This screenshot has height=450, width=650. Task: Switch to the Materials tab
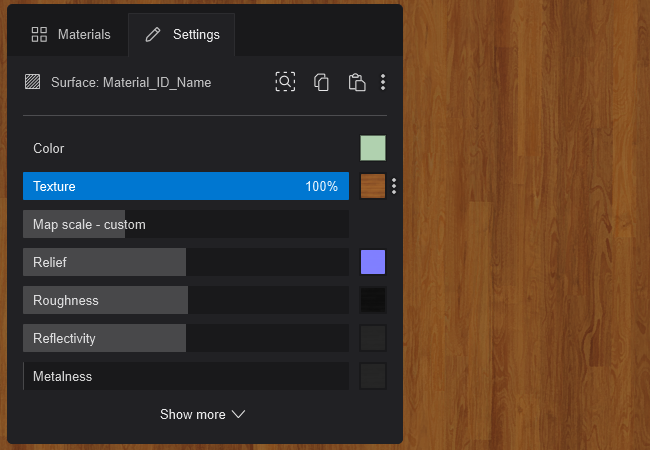coord(71,34)
